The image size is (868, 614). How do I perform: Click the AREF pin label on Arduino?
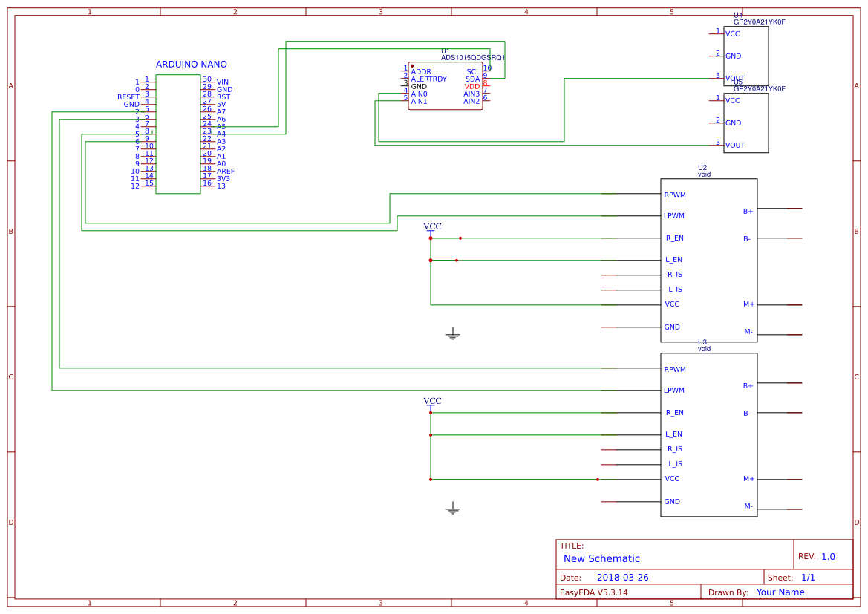pyautogui.click(x=226, y=171)
